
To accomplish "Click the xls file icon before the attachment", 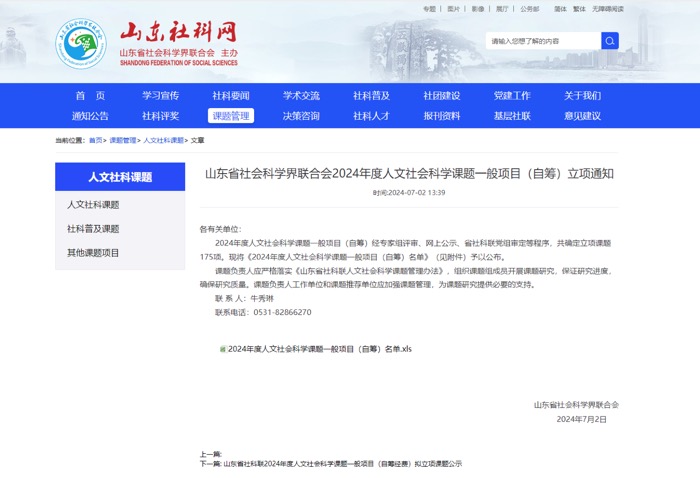I will 223,349.
